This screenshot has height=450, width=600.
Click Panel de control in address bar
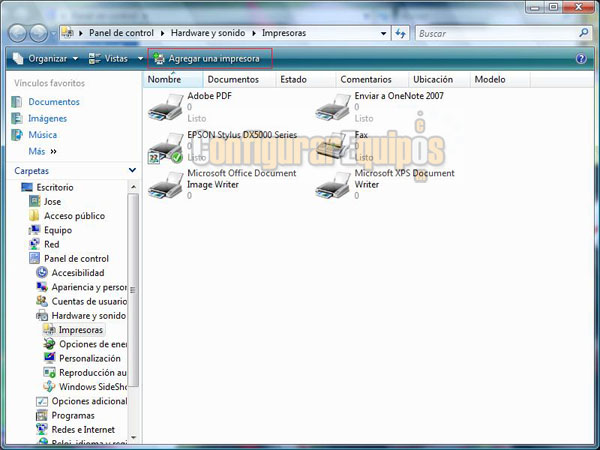121,33
